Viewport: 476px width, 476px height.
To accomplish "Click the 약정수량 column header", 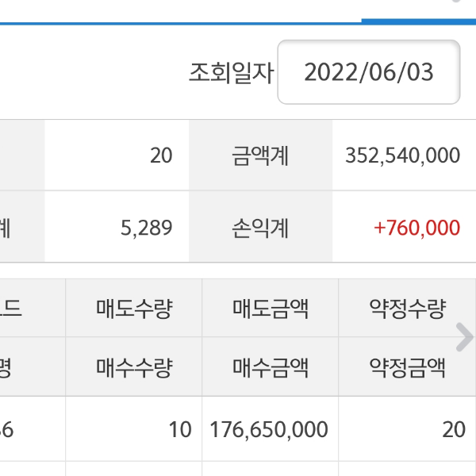I will pos(407,308).
